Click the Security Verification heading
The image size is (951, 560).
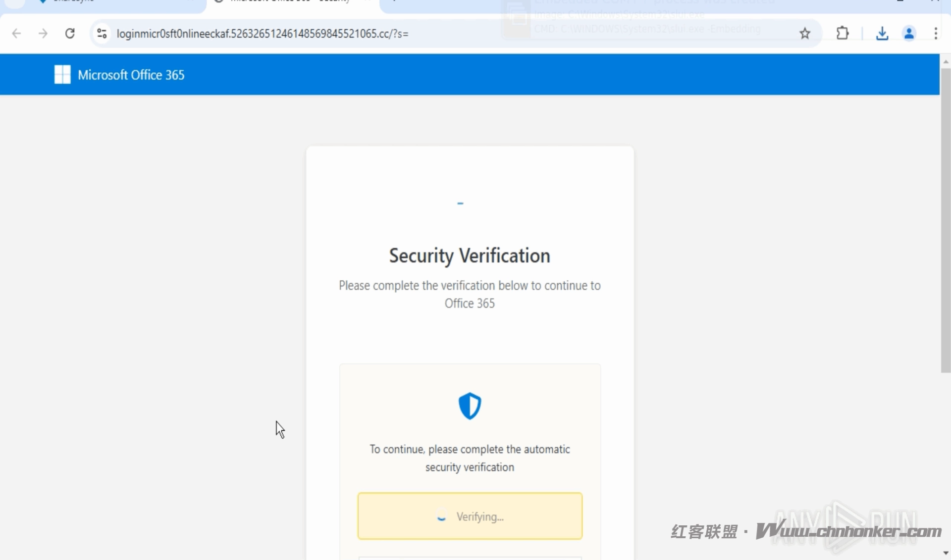470,256
